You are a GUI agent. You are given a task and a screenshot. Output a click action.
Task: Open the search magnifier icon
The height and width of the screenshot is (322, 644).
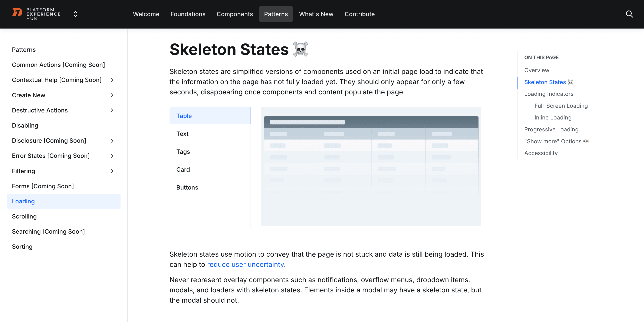pyautogui.click(x=629, y=14)
